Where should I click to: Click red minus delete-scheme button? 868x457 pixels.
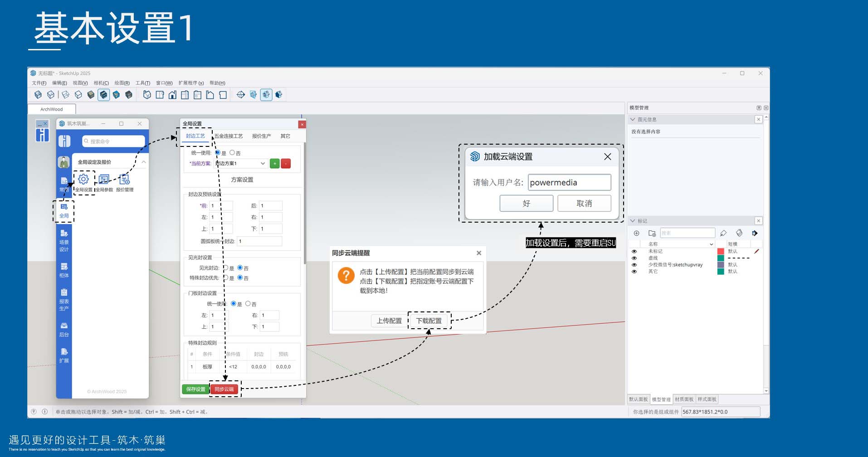tap(286, 164)
